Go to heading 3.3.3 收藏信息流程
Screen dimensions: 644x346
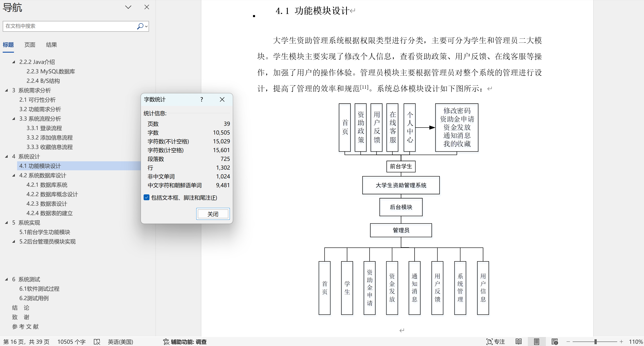coord(50,147)
